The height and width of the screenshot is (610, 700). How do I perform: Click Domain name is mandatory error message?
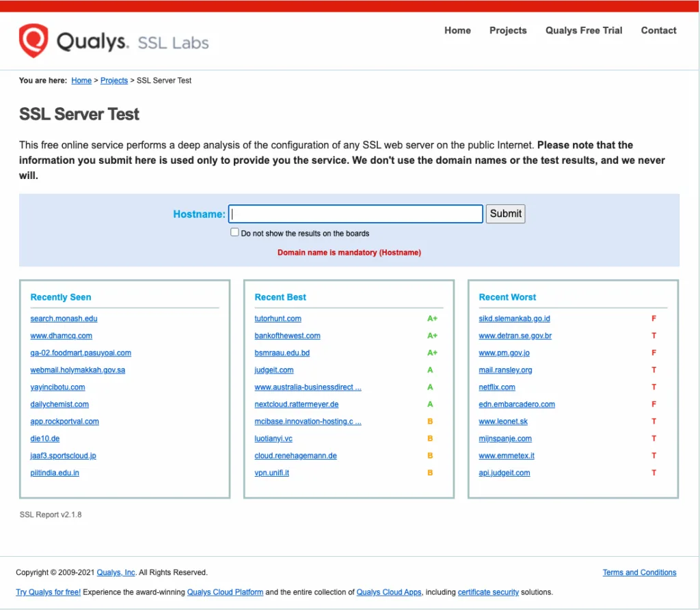pyautogui.click(x=349, y=253)
